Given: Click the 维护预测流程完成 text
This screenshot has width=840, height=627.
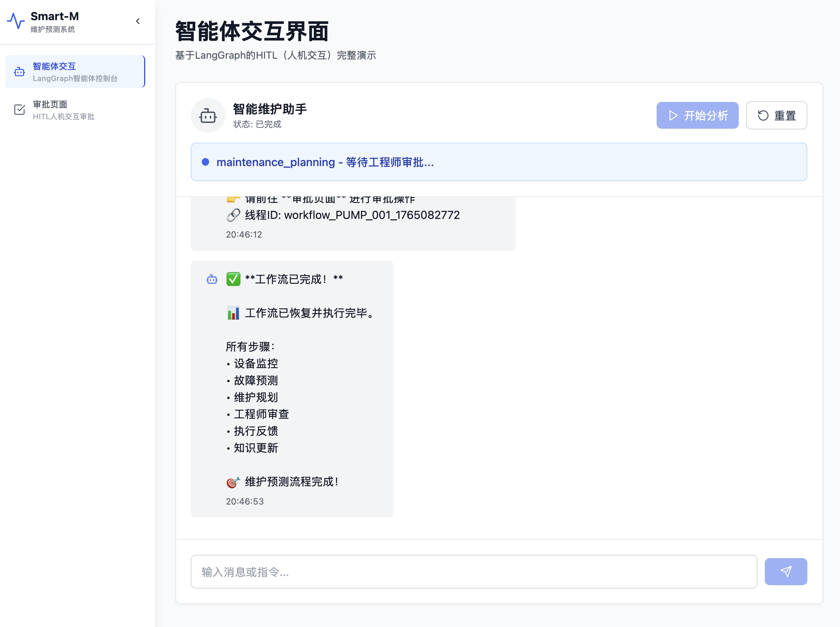Looking at the screenshot, I should 292,482.
